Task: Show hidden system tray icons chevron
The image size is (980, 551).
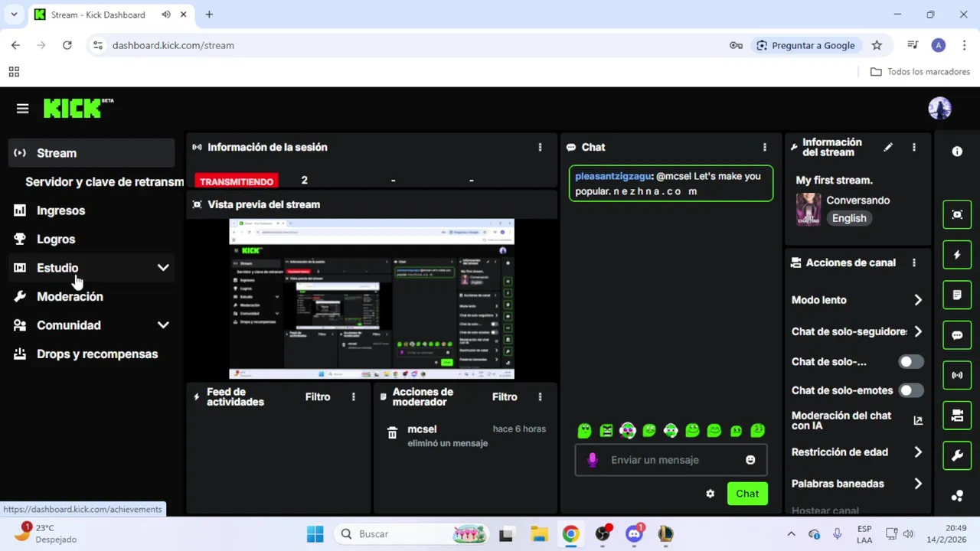Action: 791,533
